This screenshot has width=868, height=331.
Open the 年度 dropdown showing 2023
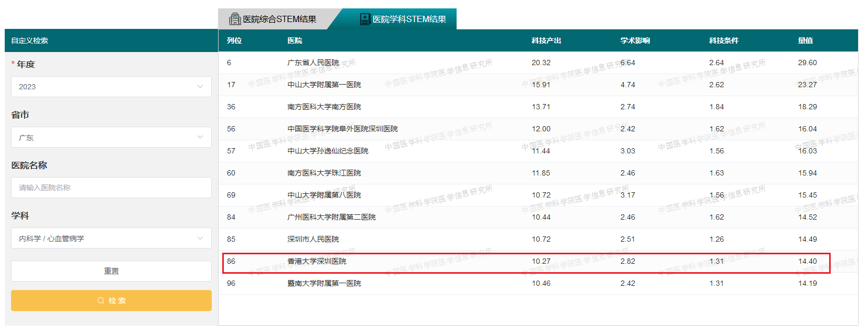pyautogui.click(x=111, y=87)
